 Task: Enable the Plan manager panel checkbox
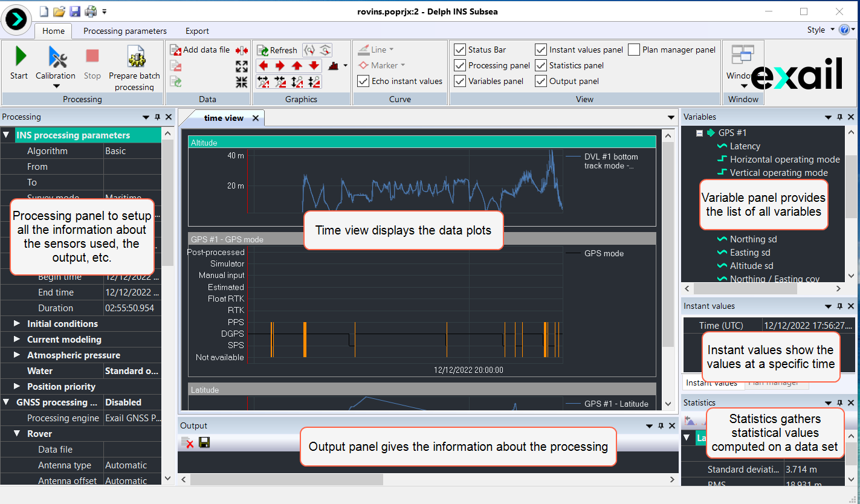634,50
